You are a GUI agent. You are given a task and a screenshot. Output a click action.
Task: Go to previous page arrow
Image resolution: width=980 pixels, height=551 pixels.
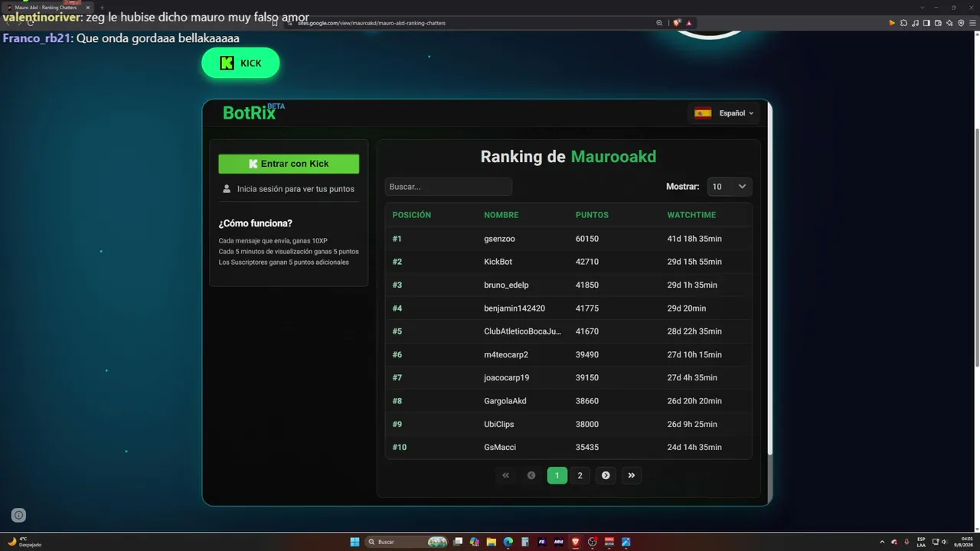pos(531,475)
